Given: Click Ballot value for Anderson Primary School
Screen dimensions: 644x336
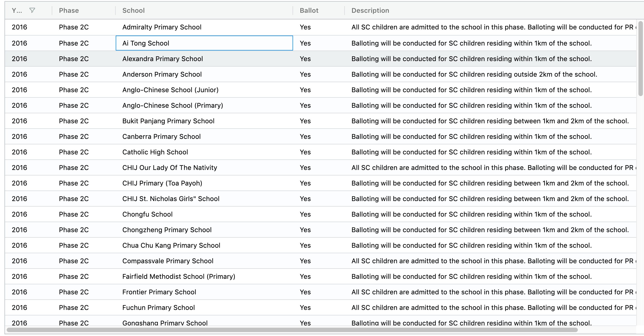Looking at the screenshot, I should point(305,74).
